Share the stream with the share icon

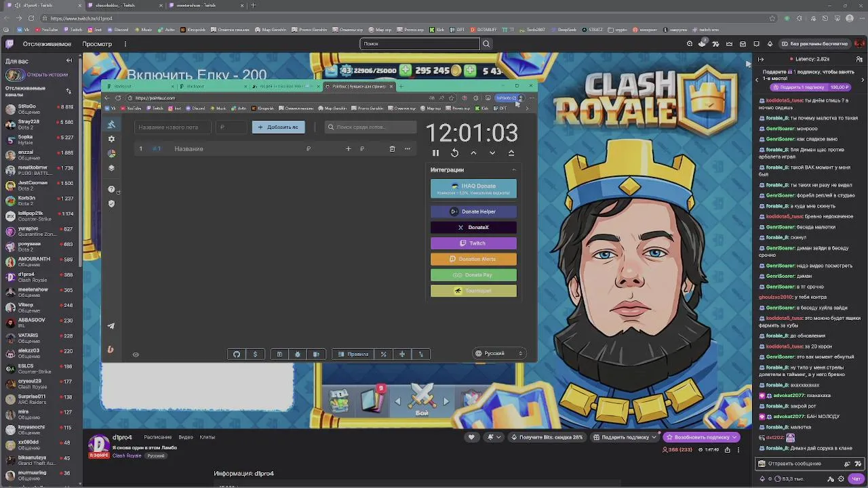728,450
